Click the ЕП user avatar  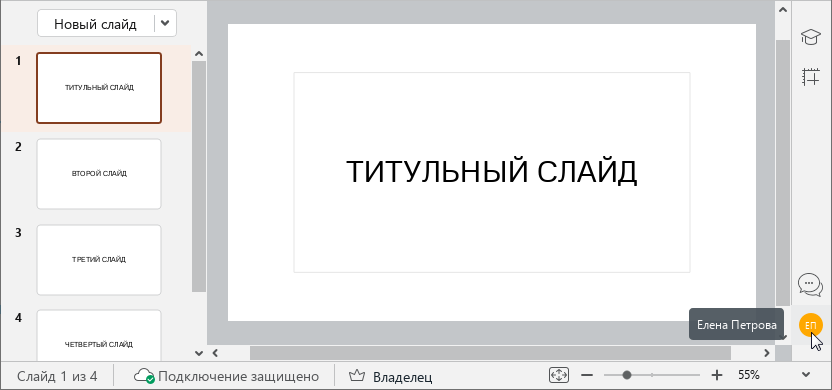[x=810, y=325]
